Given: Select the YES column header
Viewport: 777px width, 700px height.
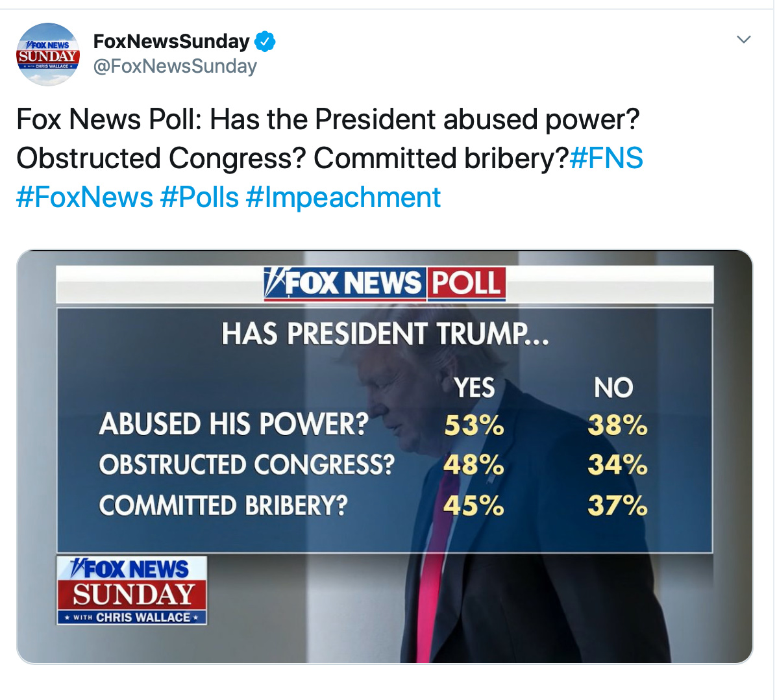Looking at the screenshot, I should click(474, 388).
